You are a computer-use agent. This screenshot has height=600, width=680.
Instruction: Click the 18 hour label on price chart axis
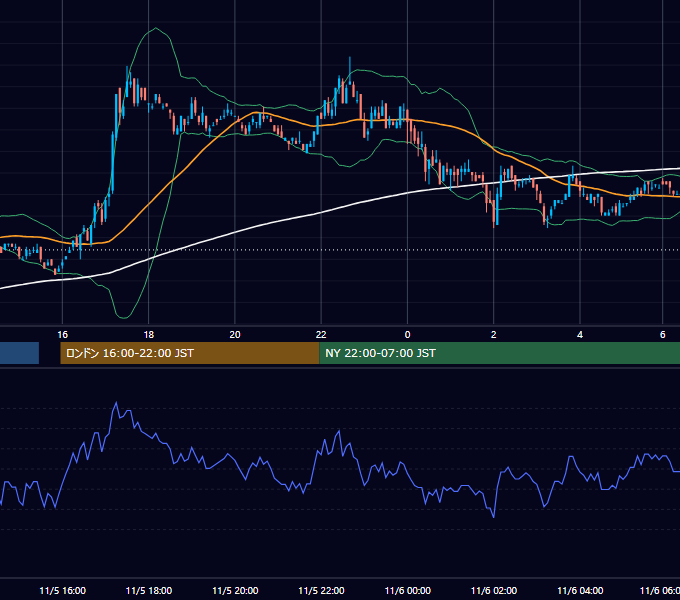149,335
